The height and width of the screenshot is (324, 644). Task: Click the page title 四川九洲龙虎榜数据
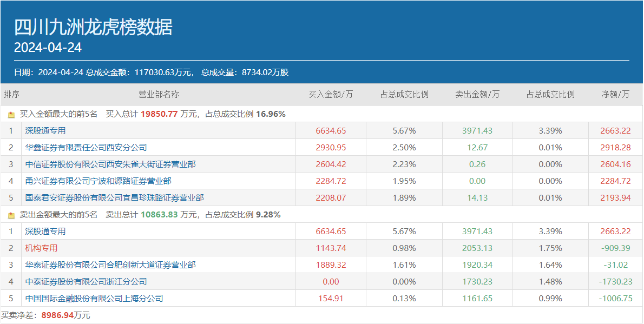click(x=93, y=28)
